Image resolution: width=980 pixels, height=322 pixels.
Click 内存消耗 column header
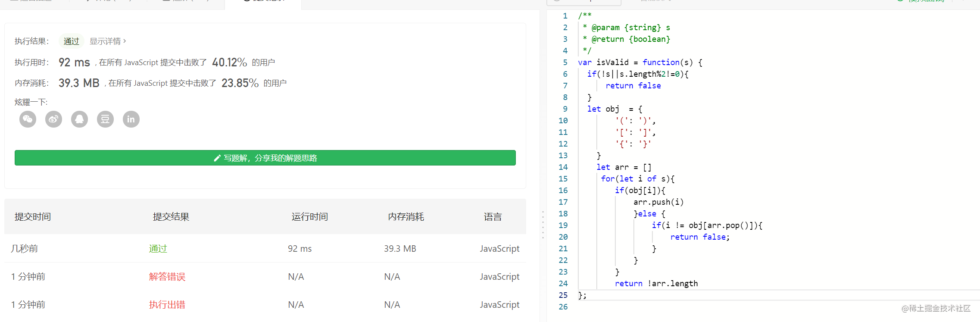pos(406,217)
